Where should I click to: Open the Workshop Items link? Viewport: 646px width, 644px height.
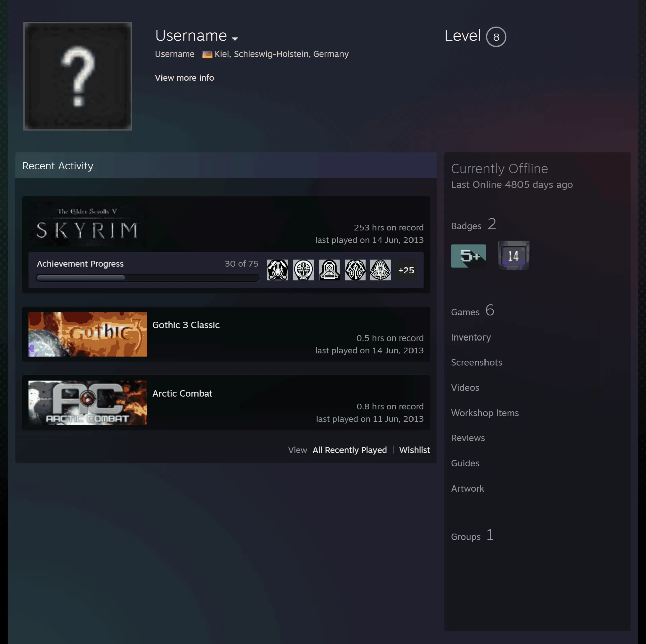[485, 413]
